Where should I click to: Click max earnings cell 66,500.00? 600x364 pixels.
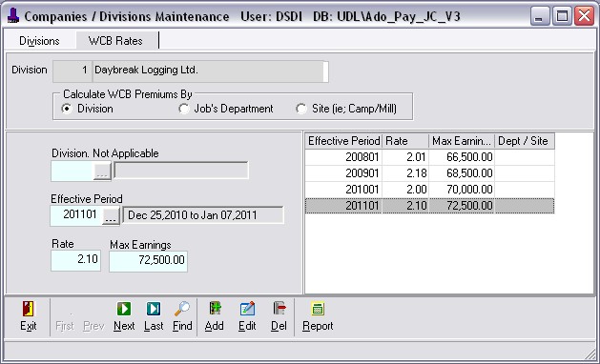point(462,157)
